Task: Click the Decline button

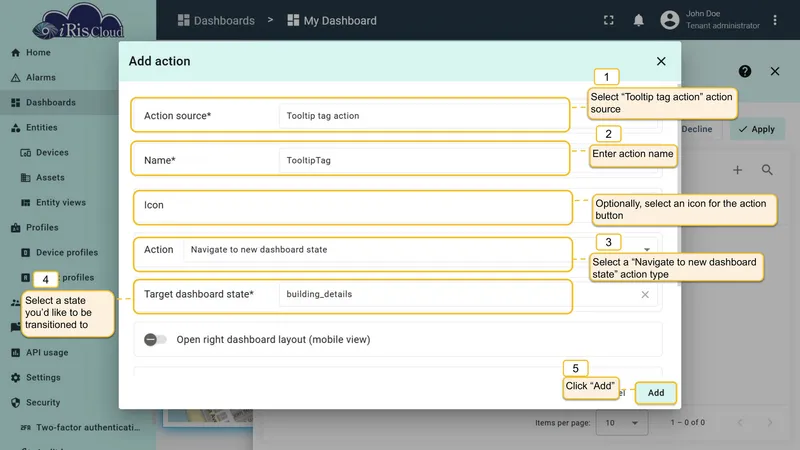Action: click(x=696, y=129)
